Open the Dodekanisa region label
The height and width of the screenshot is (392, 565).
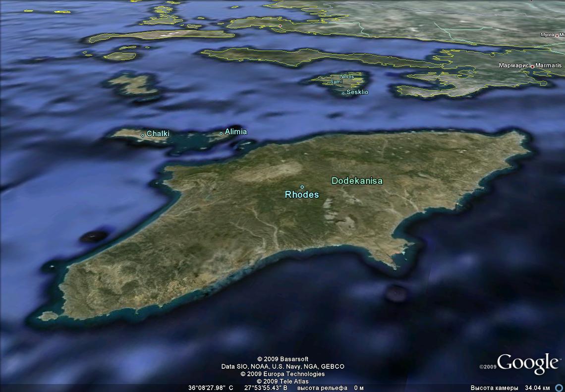click(x=357, y=181)
